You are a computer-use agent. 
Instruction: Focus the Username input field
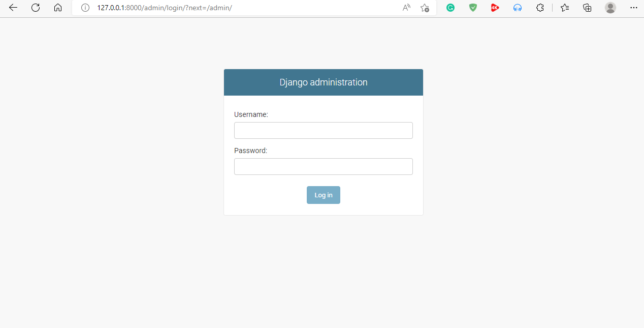click(x=324, y=130)
